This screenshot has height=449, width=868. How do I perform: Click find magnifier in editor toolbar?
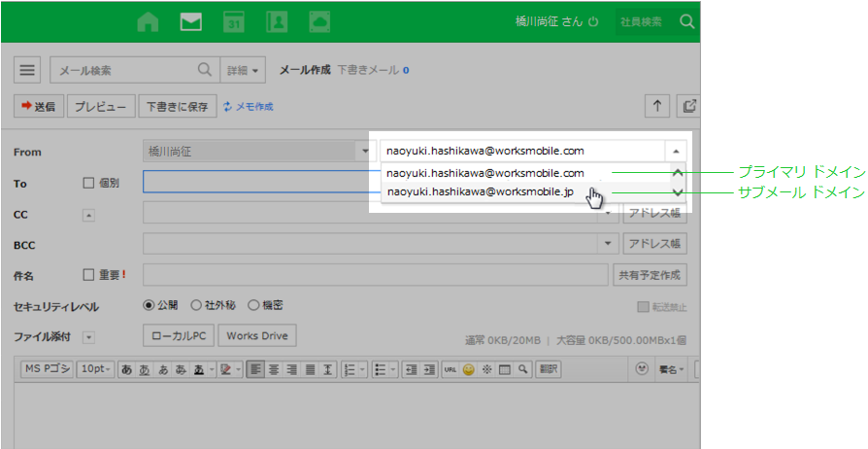coord(522,369)
